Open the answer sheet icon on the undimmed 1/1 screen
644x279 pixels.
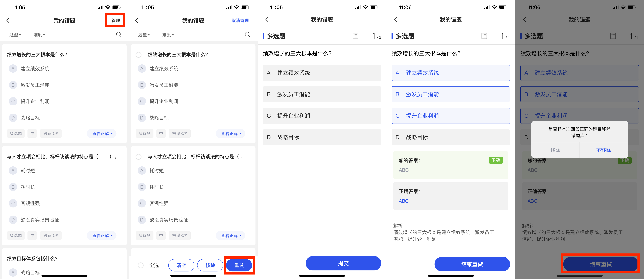click(484, 36)
